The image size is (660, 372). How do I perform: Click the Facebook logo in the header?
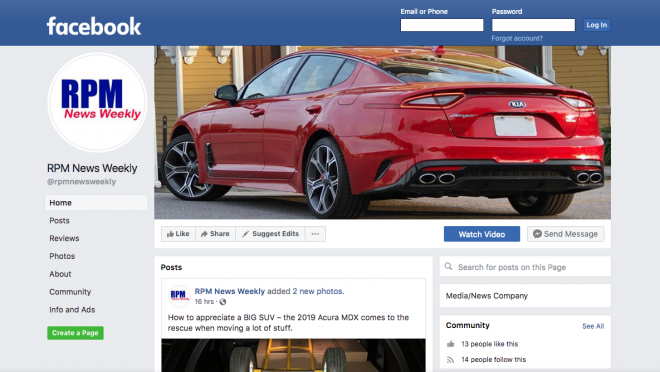click(93, 26)
